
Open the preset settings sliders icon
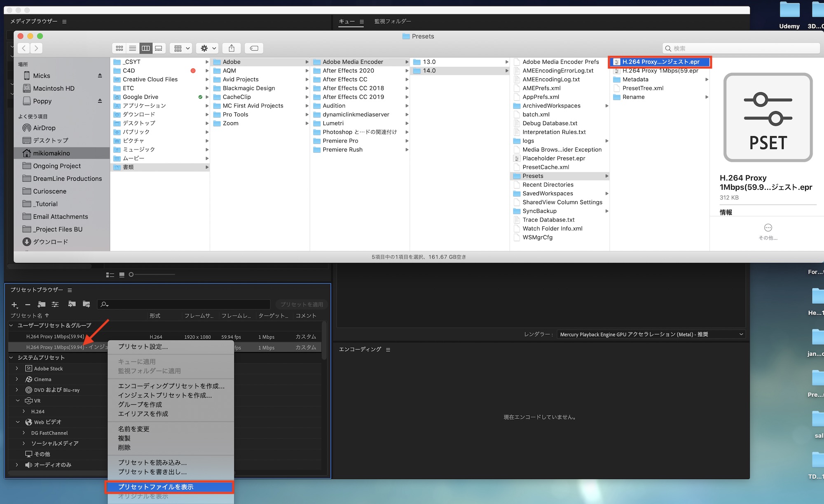pyautogui.click(x=55, y=304)
